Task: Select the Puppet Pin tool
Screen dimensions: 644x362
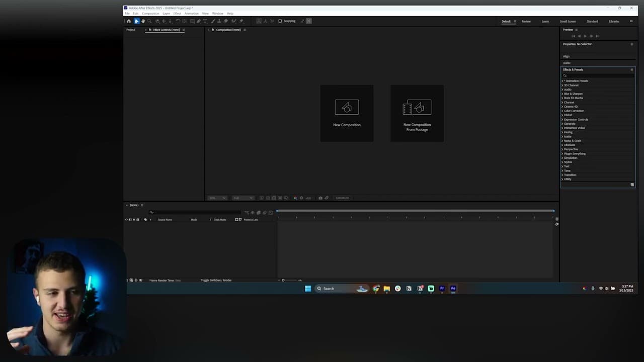Action: pyautogui.click(x=241, y=21)
